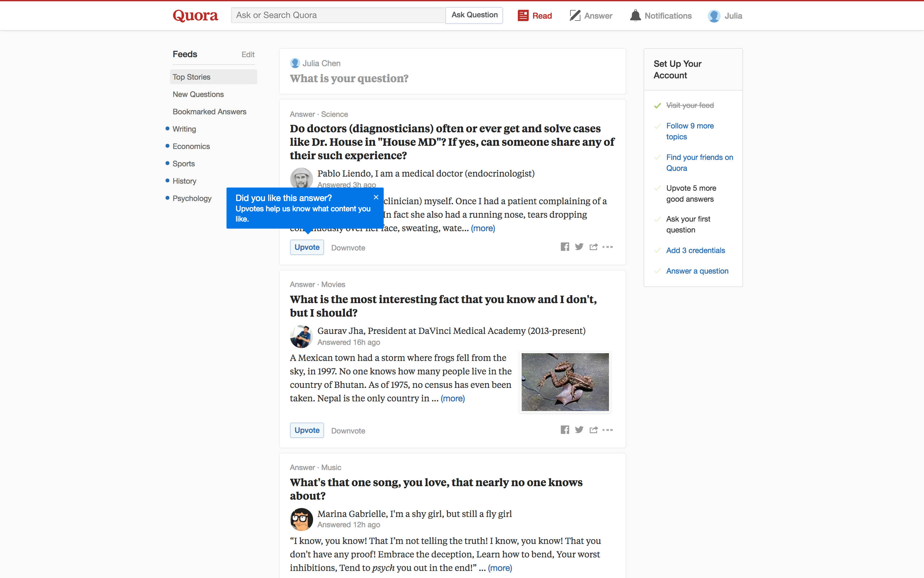Click Julia Chen avatar in question box
Viewport: 924px width, 578px height.
(295, 63)
